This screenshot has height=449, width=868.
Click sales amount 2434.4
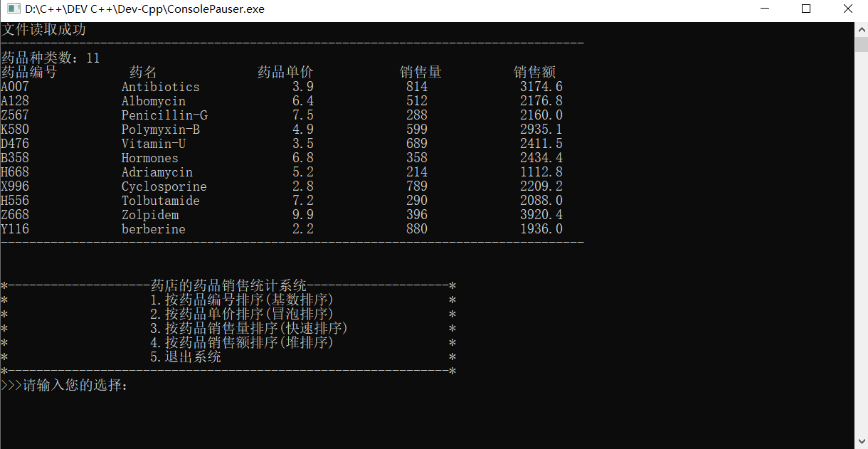541,158
